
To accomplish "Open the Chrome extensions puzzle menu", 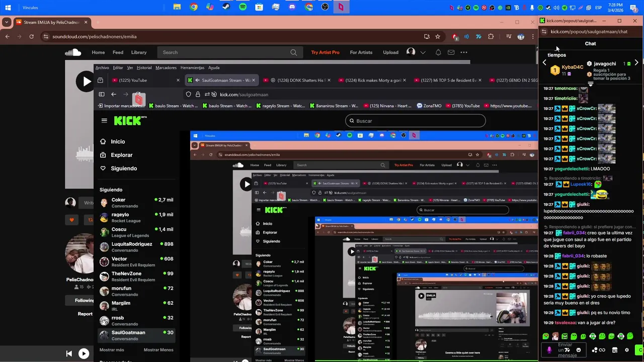I will click(x=491, y=36).
